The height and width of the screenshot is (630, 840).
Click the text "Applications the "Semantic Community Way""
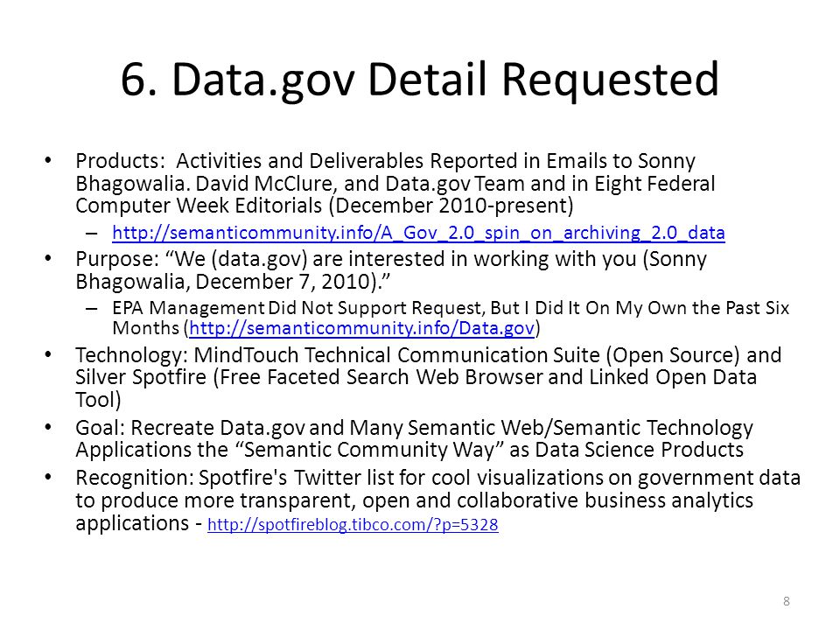290,450
